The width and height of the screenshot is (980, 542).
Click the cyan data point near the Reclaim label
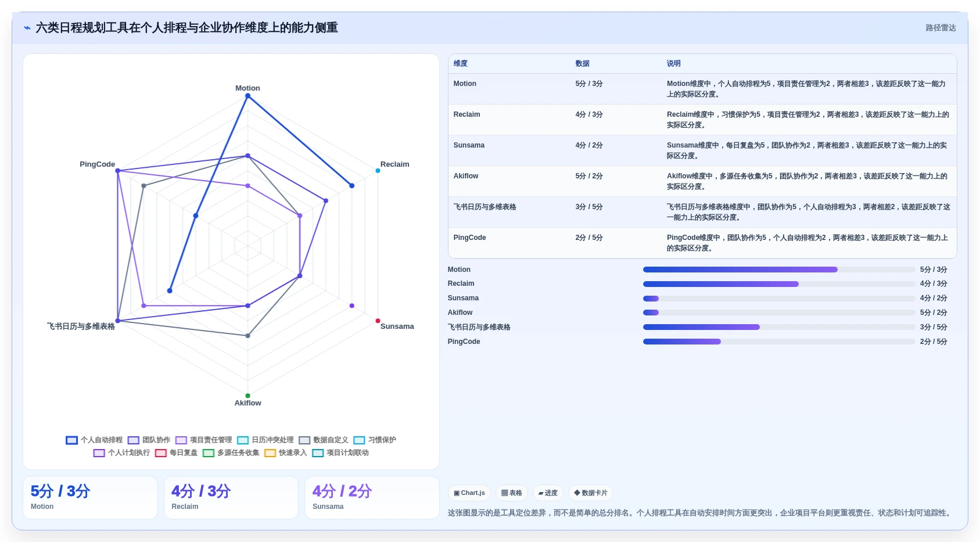click(x=378, y=171)
